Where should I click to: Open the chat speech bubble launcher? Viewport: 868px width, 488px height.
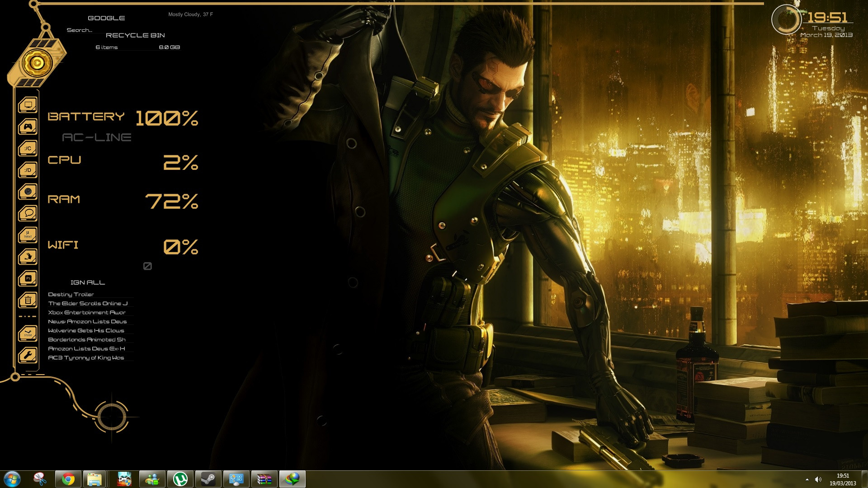tap(28, 213)
